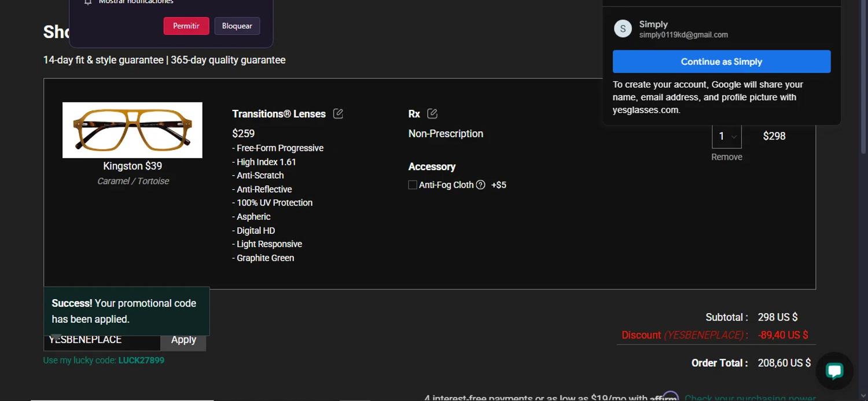Screen dimensions: 868x401
Task: Click the 100% UV Protection text
Action: click(x=273, y=203)
